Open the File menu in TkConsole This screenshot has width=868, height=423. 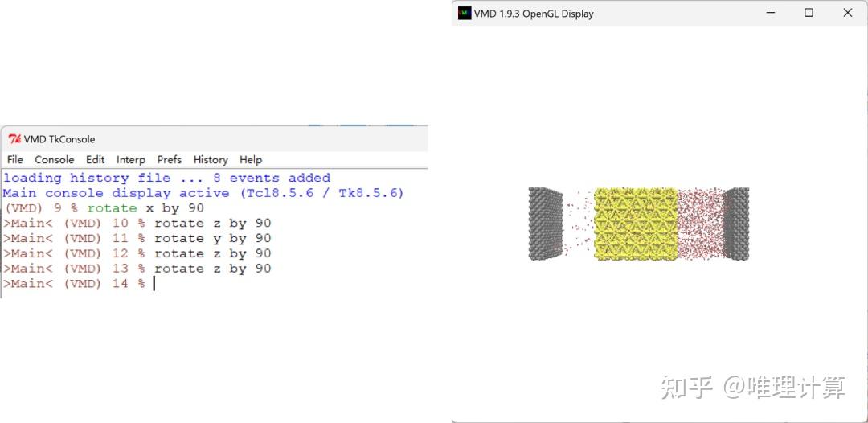(x=15, y=159)
